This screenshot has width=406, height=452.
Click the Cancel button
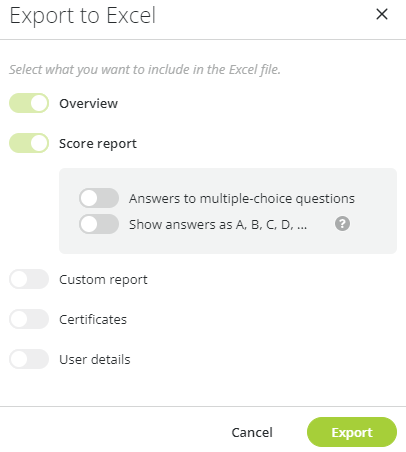point(252,432)
